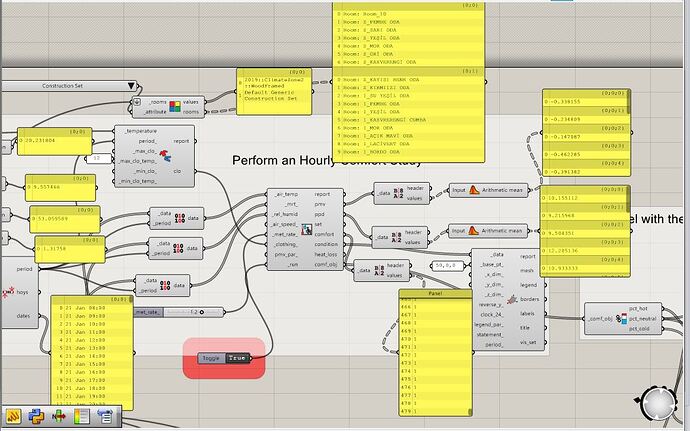Screen dimensions: 690x431
Task: Click the color legend list icon in bottom toolbar
Action: pyautogui.click(x=82, y=416)
